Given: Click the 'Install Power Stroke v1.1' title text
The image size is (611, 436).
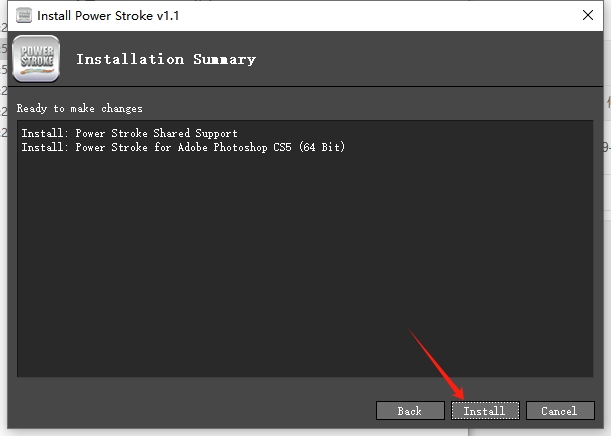Looking at the screenshot, I should (x=108, y=16).
